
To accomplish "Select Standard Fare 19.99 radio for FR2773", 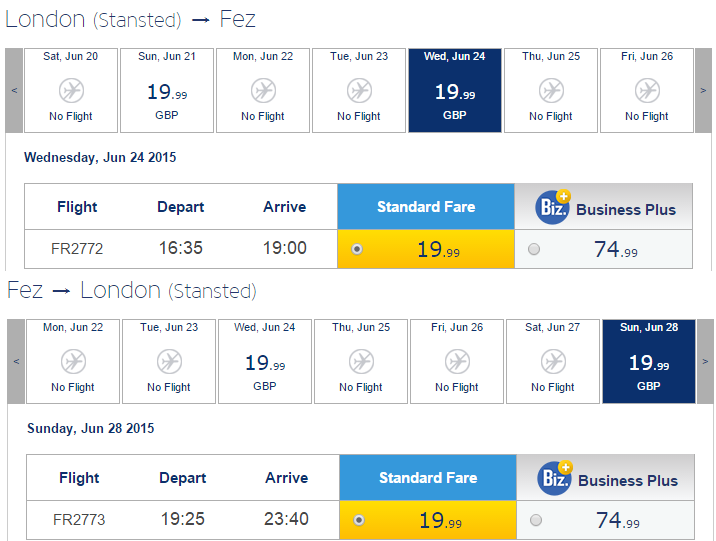I will (x=359, y=520).
